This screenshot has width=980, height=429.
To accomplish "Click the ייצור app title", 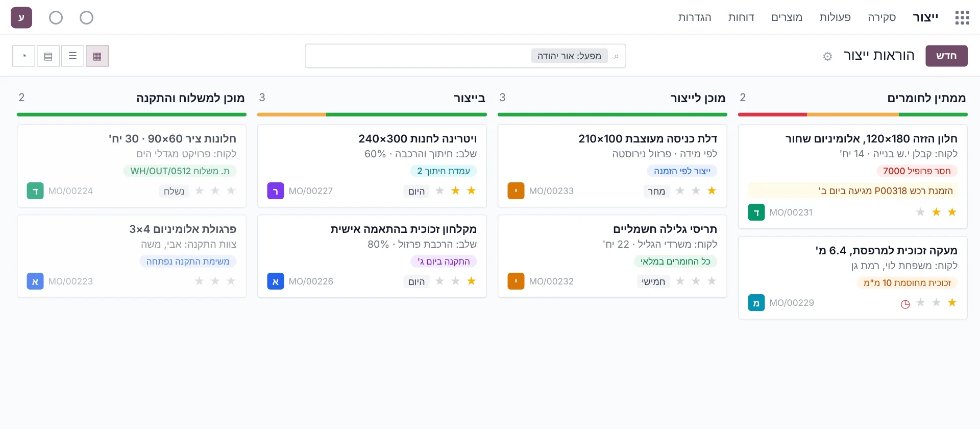I will [925, 17].
